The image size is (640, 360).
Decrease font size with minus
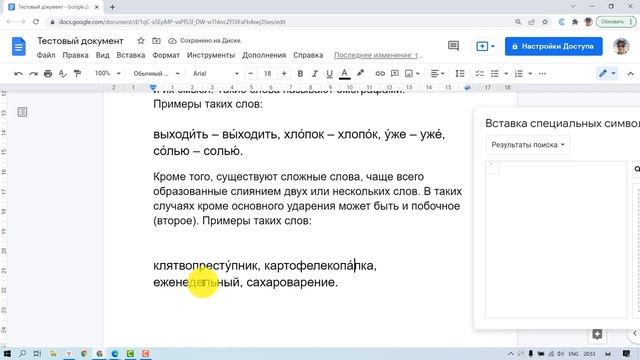click(x=251, y=73)
